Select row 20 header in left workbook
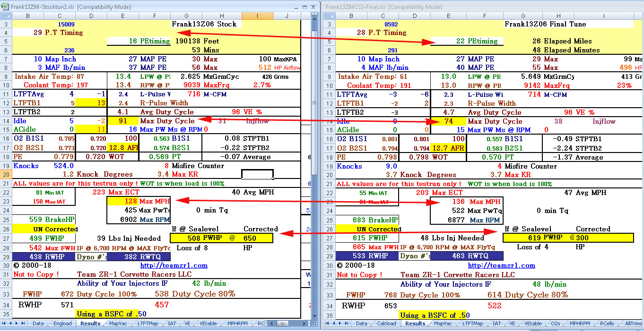 tap(6, 175)
